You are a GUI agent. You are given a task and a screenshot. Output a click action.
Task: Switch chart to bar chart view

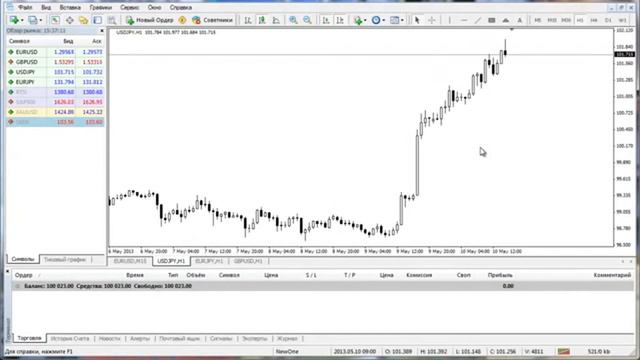[x=248, y=20]
